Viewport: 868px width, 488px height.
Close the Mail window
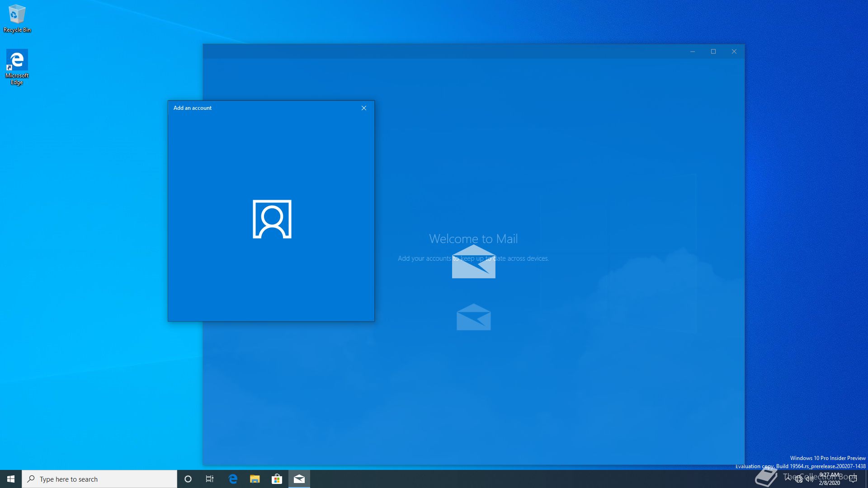coord(734,52)
